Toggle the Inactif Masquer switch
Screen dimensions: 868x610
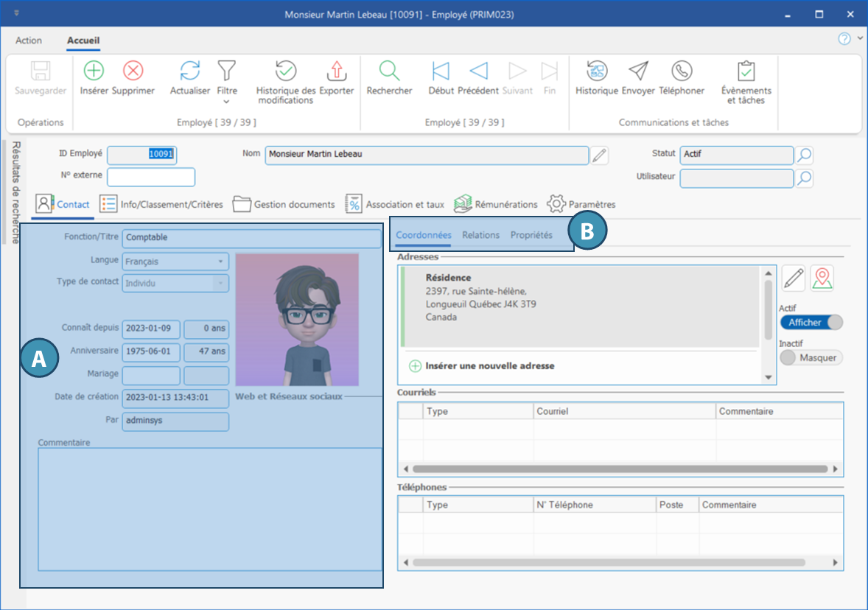(x=811, y=357)
